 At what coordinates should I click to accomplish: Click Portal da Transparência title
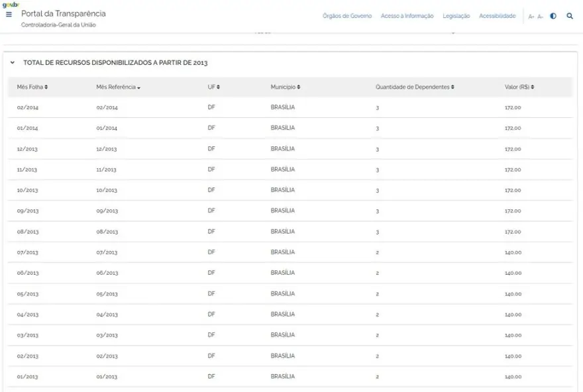[64, 14]
